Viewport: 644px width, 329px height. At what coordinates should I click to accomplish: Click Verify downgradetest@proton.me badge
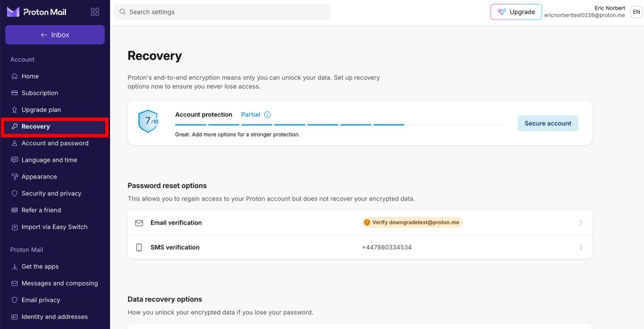(413, 223)
